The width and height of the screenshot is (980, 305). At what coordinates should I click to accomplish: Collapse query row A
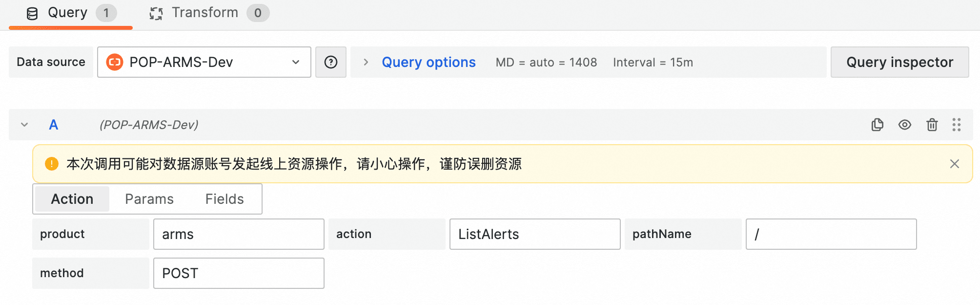[24, 125]
